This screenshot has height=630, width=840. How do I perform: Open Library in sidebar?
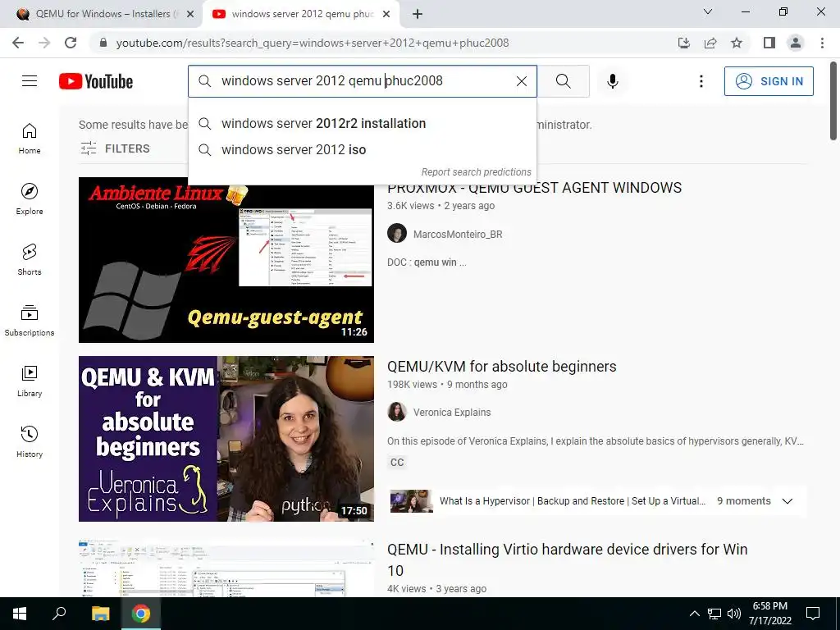(30, 381)
